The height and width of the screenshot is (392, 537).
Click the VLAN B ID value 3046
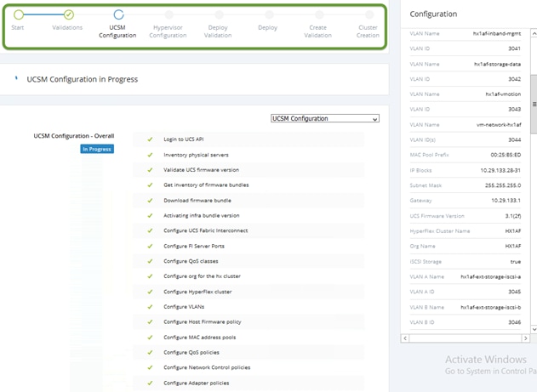[x=514, y=322]
